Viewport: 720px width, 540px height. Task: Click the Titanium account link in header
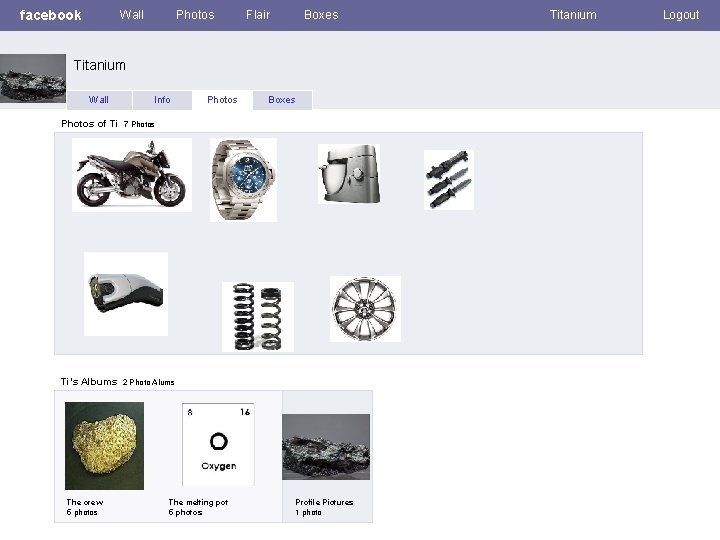point(573,15)
